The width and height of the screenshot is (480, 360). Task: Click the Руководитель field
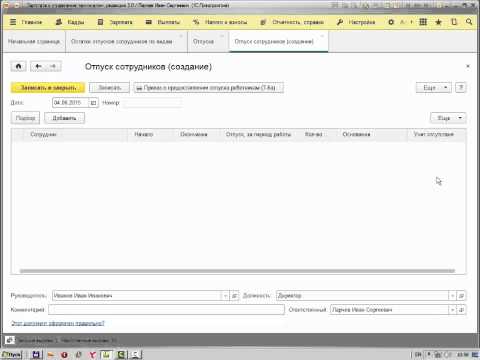pos(137,296)
